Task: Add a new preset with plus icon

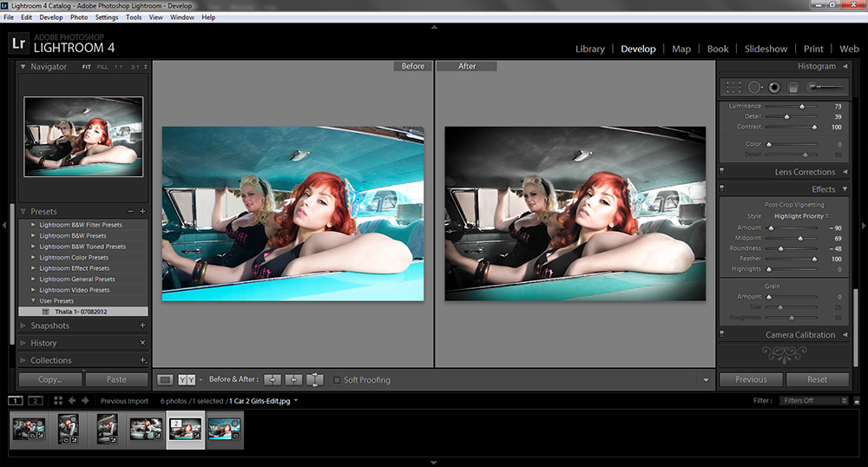Action: 142,212
